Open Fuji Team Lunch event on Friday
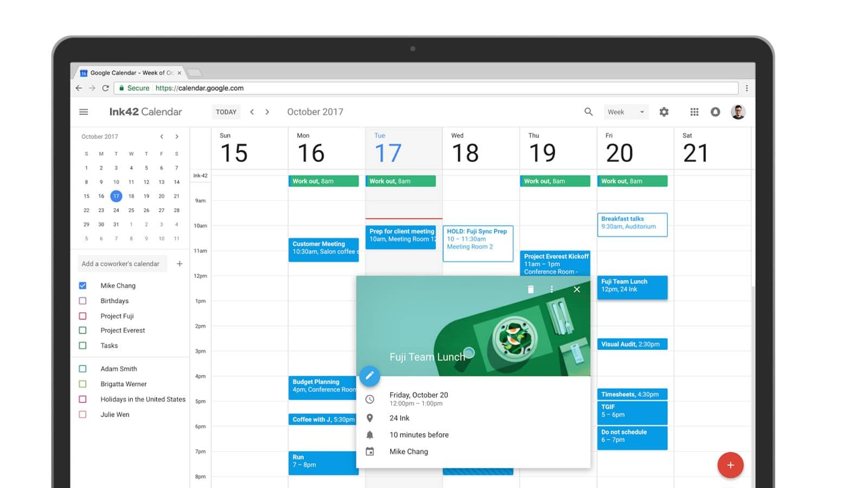Screen dimensions: 868x488 (632, 287)
